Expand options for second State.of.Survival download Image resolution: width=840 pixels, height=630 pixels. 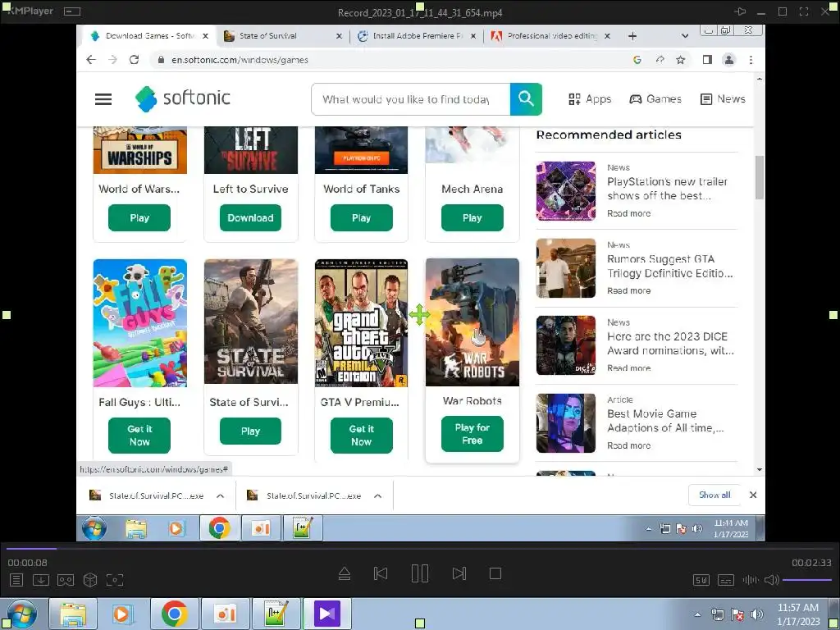pos(377,496)
